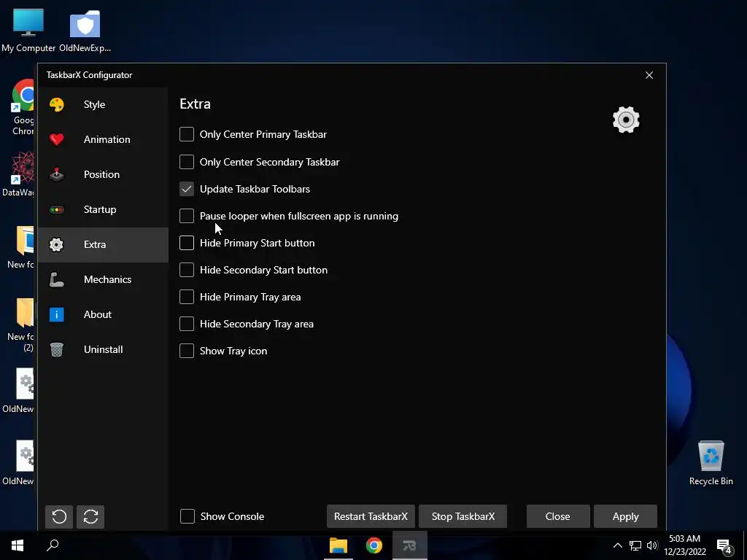Select My Computer desktop icon

tap(28, 31)
